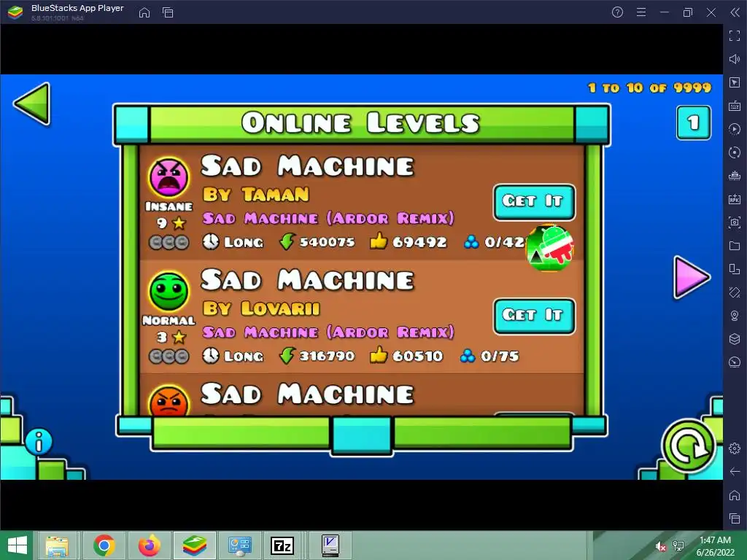Collapse the BlueStacks side toolbar

(735, 12)
